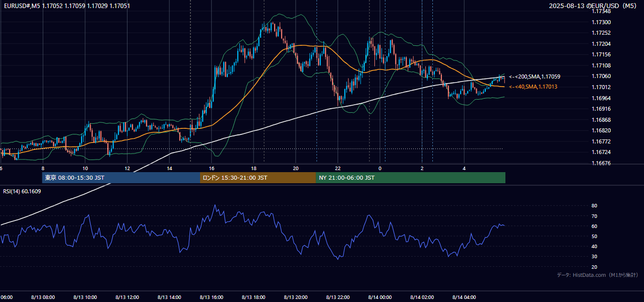Image resolution: width=644 pixels, height=302 pixels.
Task: Click price scale value 1.16676
Action: coord(601,163)
